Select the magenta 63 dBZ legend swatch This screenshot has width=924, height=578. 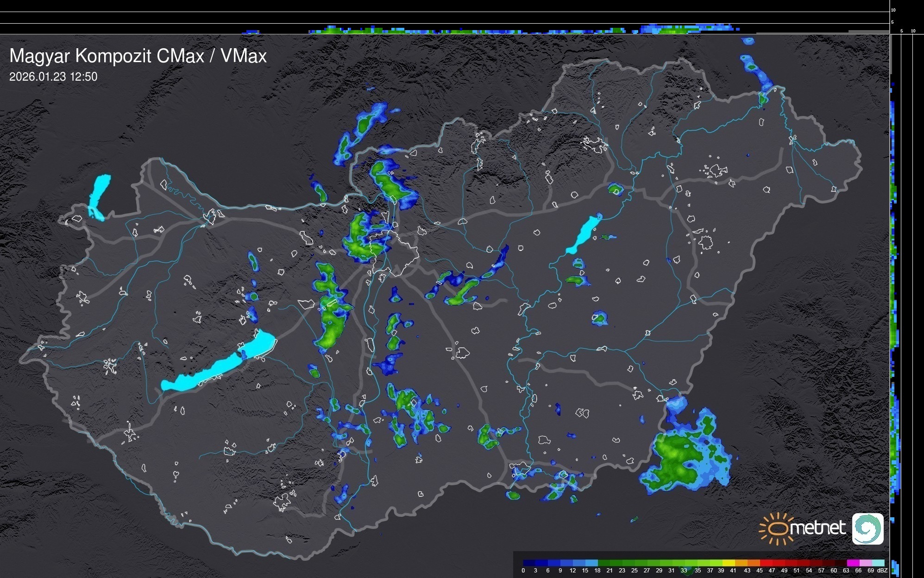click(853, 563)
